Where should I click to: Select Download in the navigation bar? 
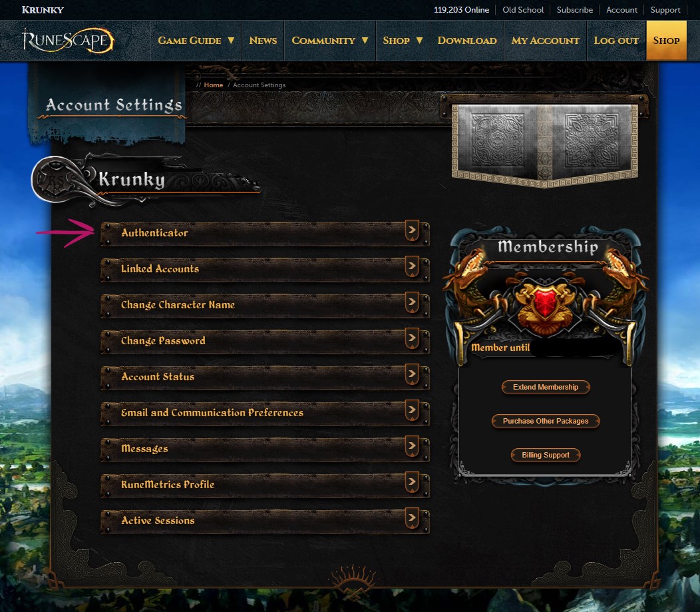click(467, 41)
